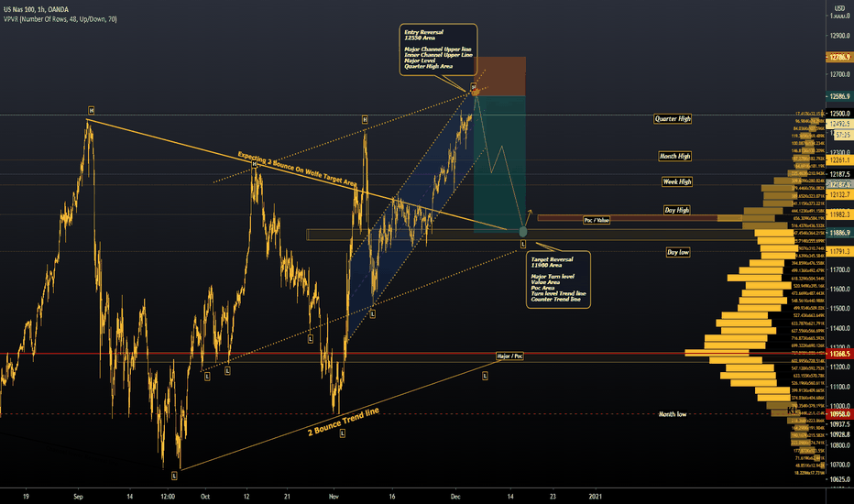854x504 pixels.
Task: Click the current price tag 12492.5
Action: (840, 125)
